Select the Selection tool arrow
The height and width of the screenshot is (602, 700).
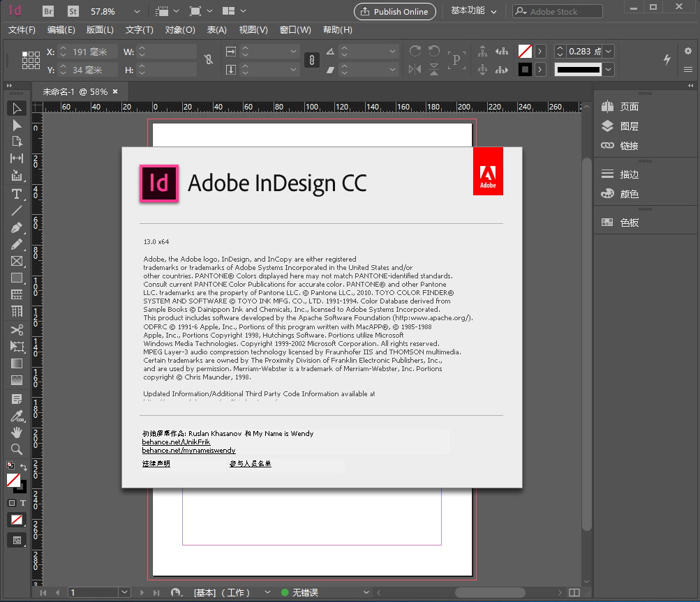click(x=17, y=108)
